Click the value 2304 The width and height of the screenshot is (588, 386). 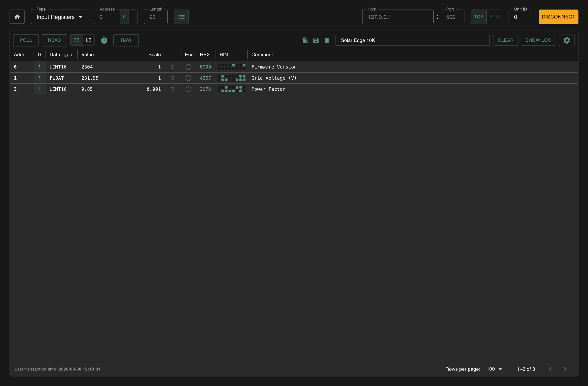(x=87, y=67)
